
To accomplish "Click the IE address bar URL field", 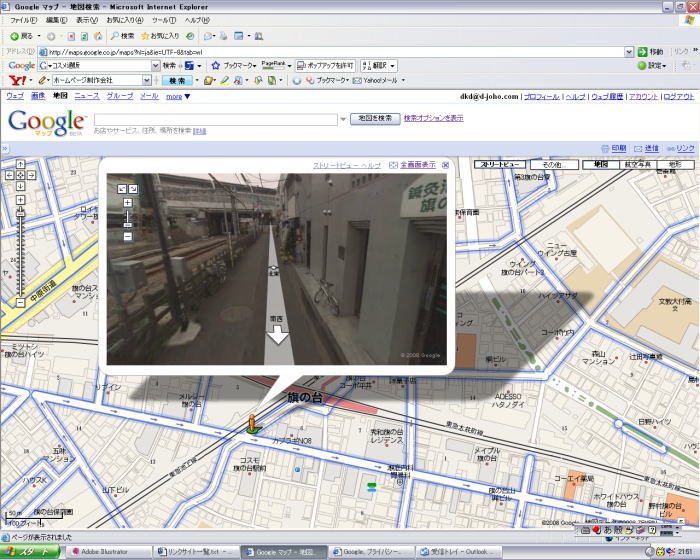I will 332,52.
